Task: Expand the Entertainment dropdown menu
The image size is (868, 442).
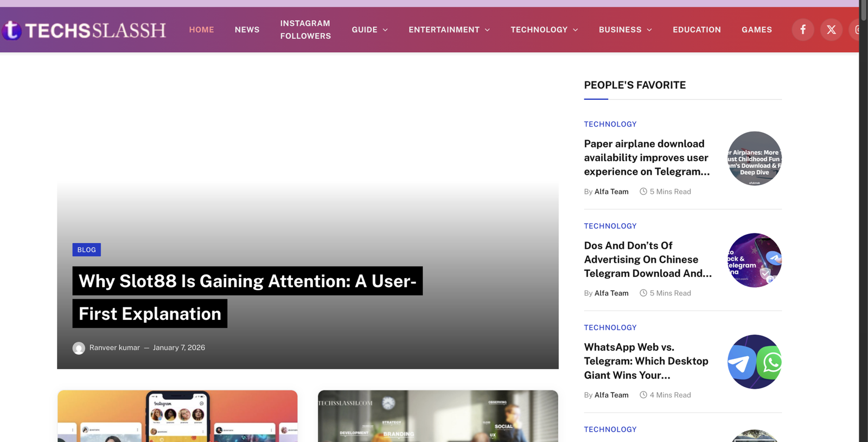Action: [449, 30]
